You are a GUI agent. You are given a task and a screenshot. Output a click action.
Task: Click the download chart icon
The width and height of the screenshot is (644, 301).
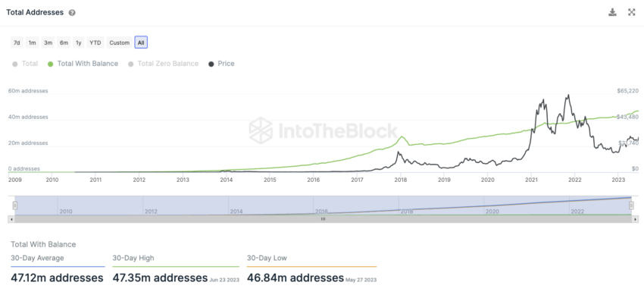click(612, 12)
